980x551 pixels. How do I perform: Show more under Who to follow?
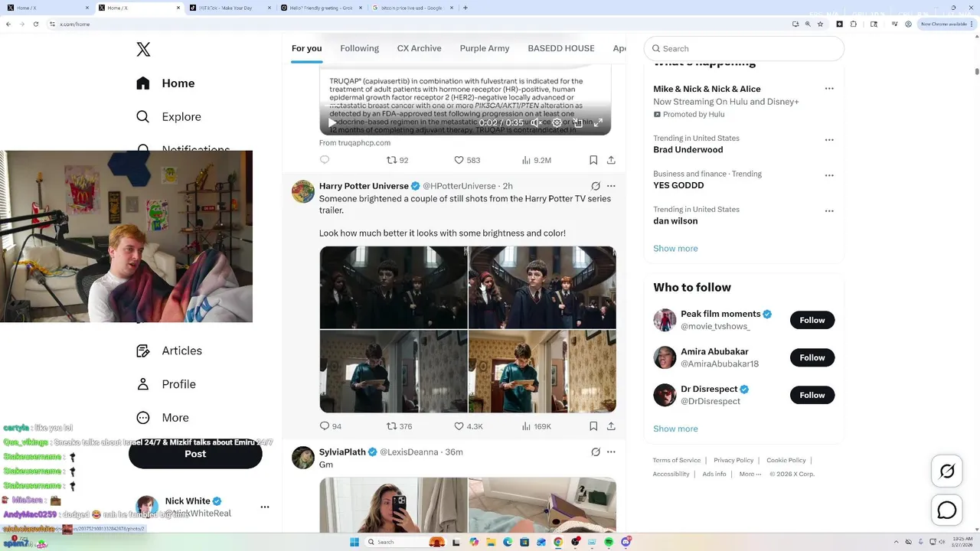[675, 429]
